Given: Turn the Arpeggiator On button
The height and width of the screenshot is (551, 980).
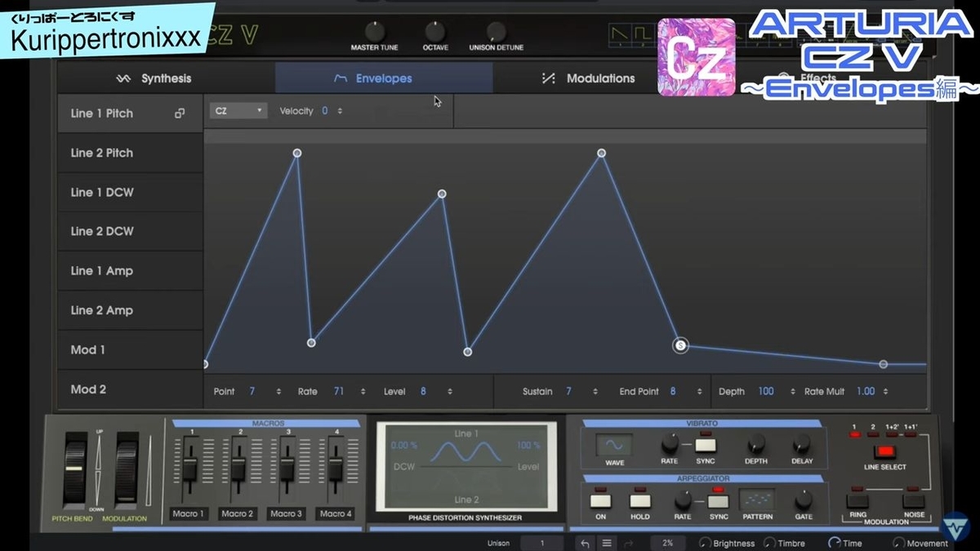Looking at the screenshot, I should click(x=601, y=500).
